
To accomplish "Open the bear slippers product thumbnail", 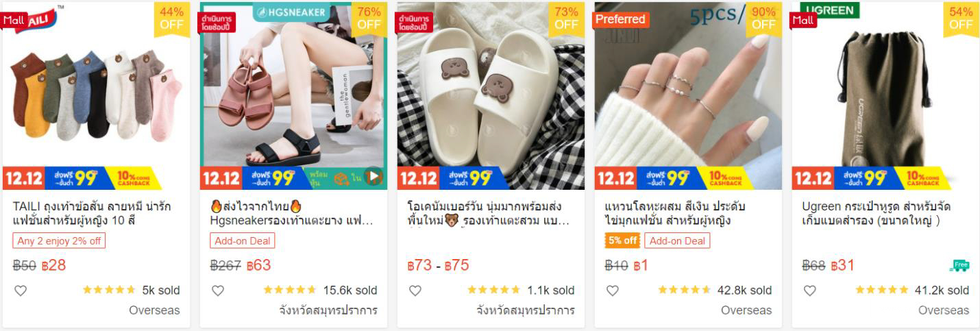I will coord(491,96).
